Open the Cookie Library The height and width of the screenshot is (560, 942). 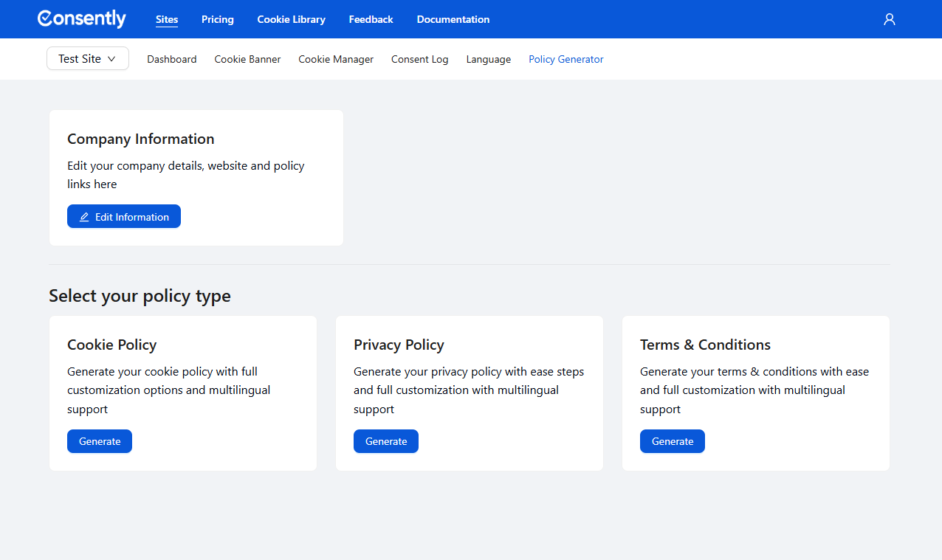pos(291,19)
